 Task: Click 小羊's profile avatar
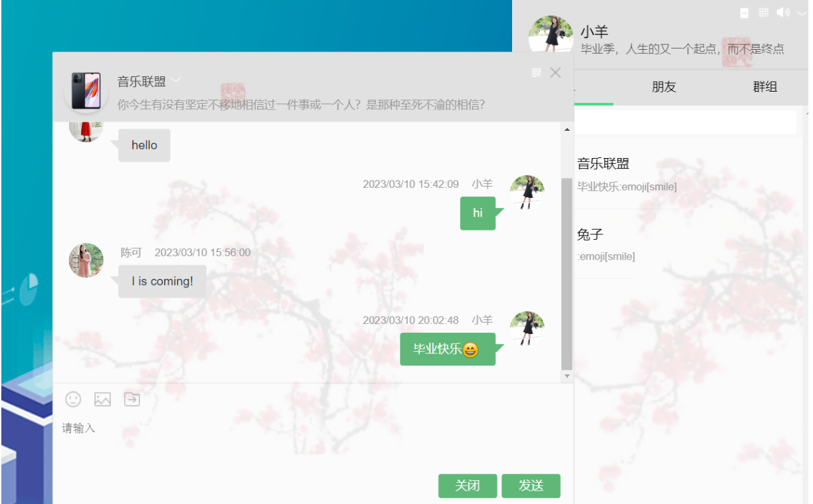pyautogui.click(x=551, y=35)
